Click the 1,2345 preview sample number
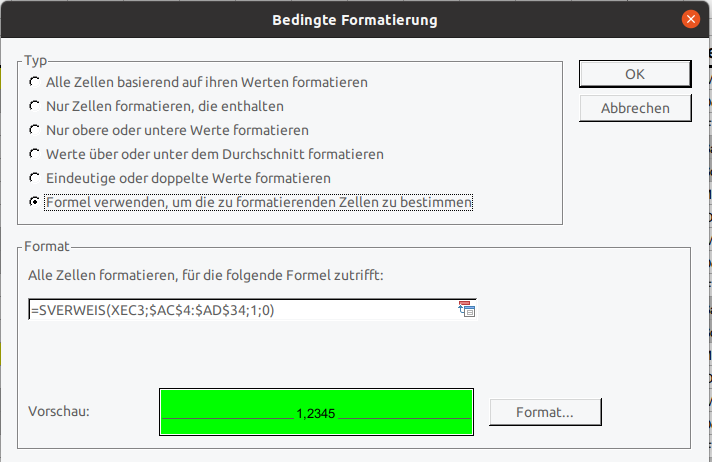Viewport: 712px width, 462px height. click(316, 412)
